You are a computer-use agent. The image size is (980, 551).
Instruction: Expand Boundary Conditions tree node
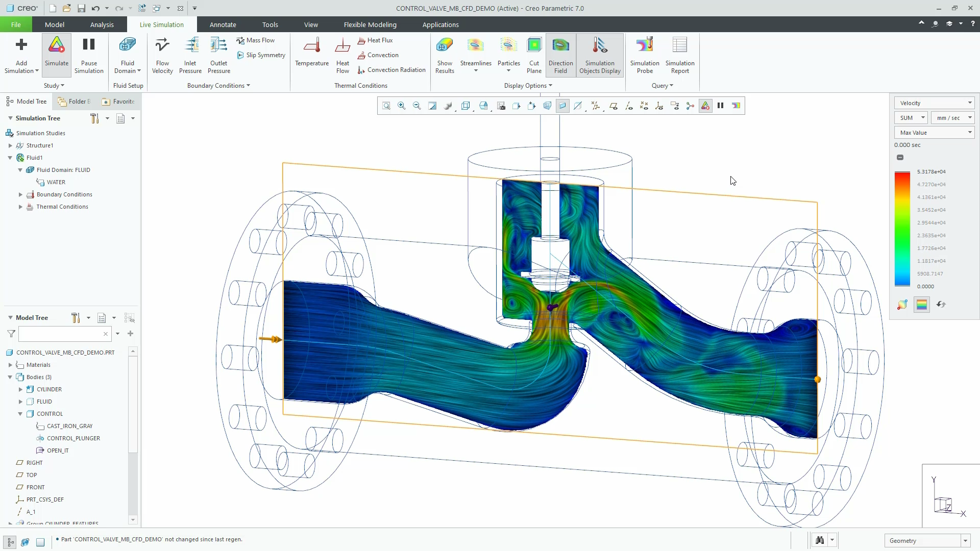(x=20, y=194)
